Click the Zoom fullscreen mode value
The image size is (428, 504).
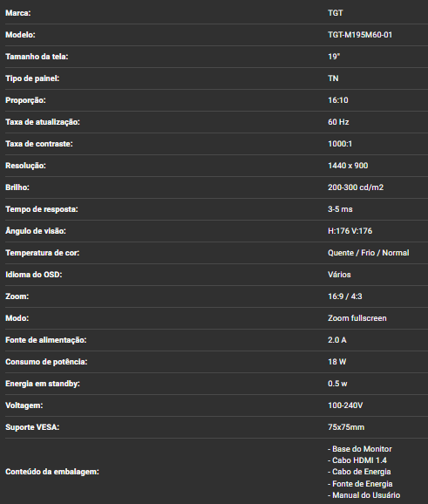coord(357,318)
